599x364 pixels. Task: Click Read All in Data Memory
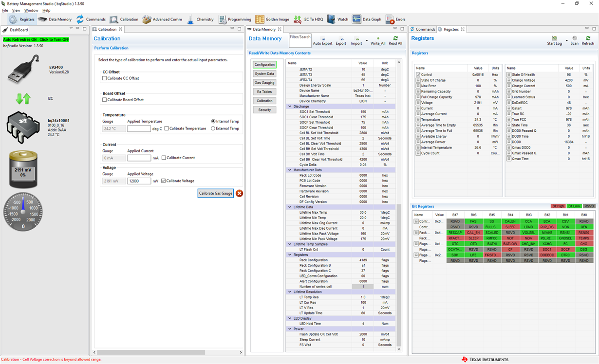coord(395,40)
